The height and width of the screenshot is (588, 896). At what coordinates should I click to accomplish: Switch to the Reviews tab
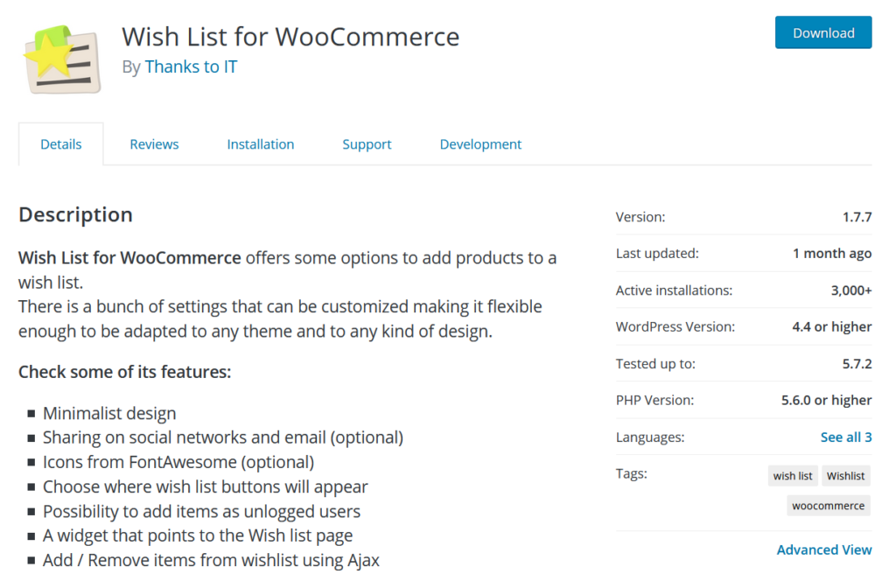154,144
